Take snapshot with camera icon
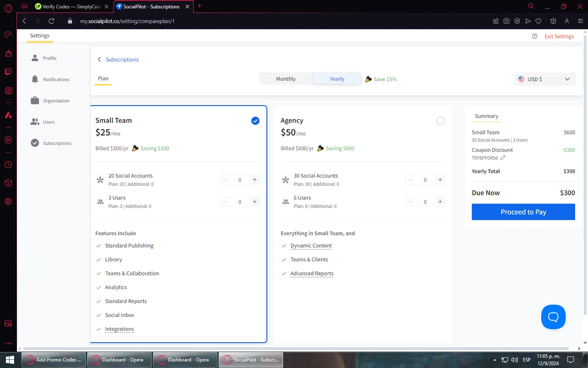Screen dimensions: 588x368 coord(506,21)
